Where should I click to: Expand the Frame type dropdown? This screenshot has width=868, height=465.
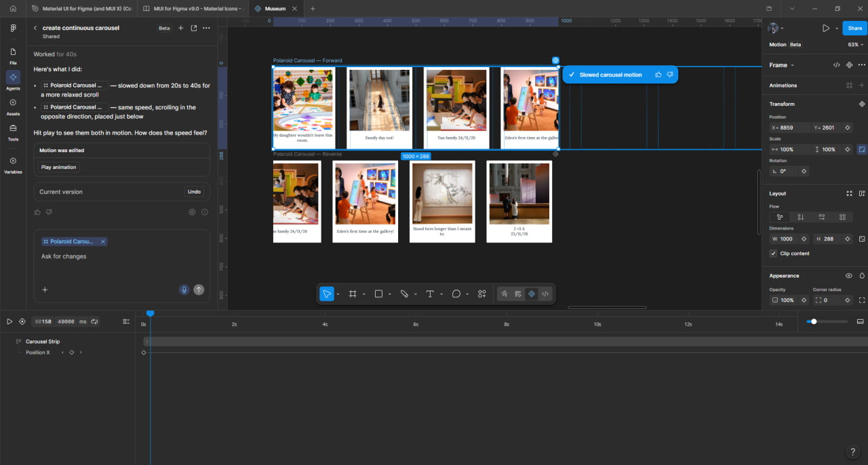pos(781,65)
